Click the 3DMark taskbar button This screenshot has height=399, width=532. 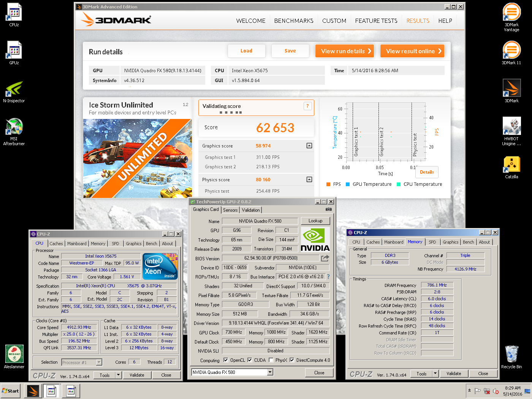coord(33,391)
